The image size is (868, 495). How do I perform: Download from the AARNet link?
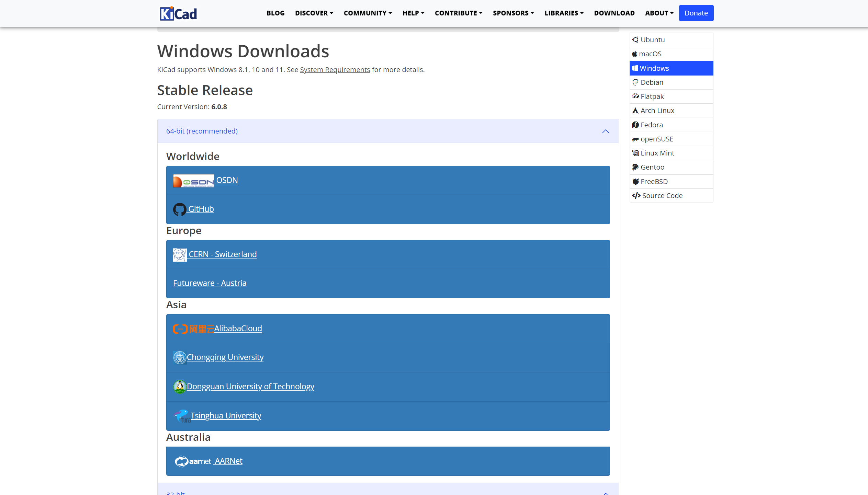coord(229,461)
